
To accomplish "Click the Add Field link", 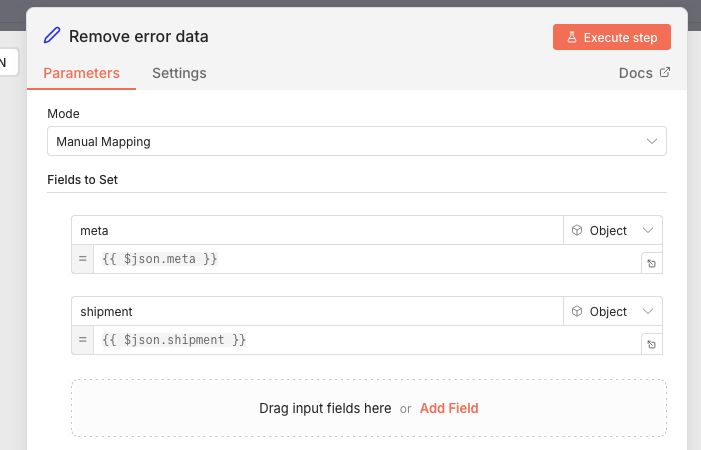I will click(x=449, y=408).
